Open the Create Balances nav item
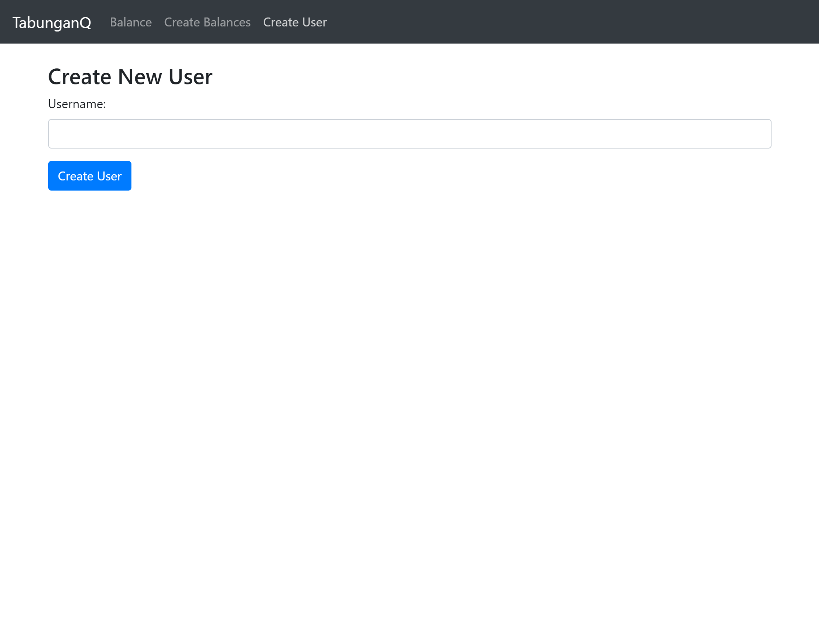The height and width of the screenshot is (644, 819). 207,22
